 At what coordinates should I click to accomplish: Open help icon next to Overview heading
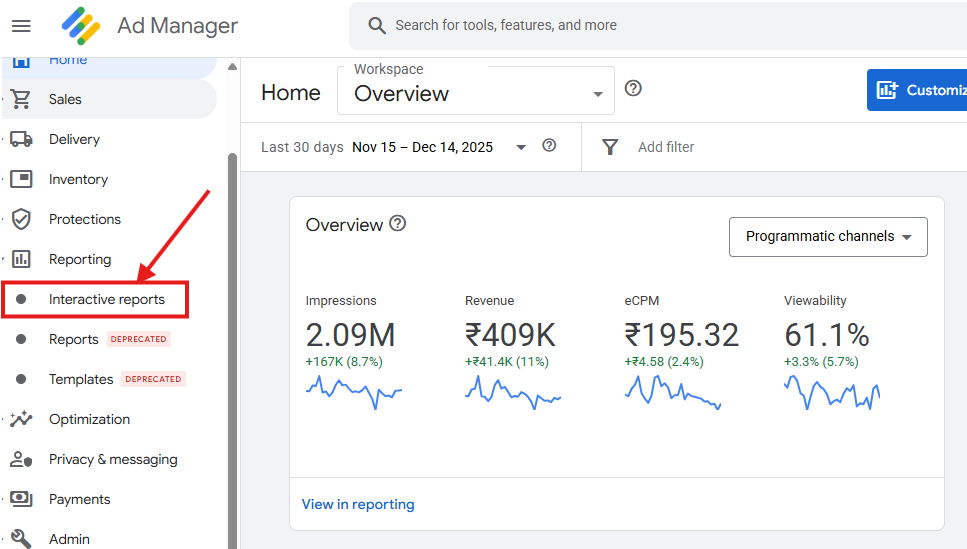point(398,223)
